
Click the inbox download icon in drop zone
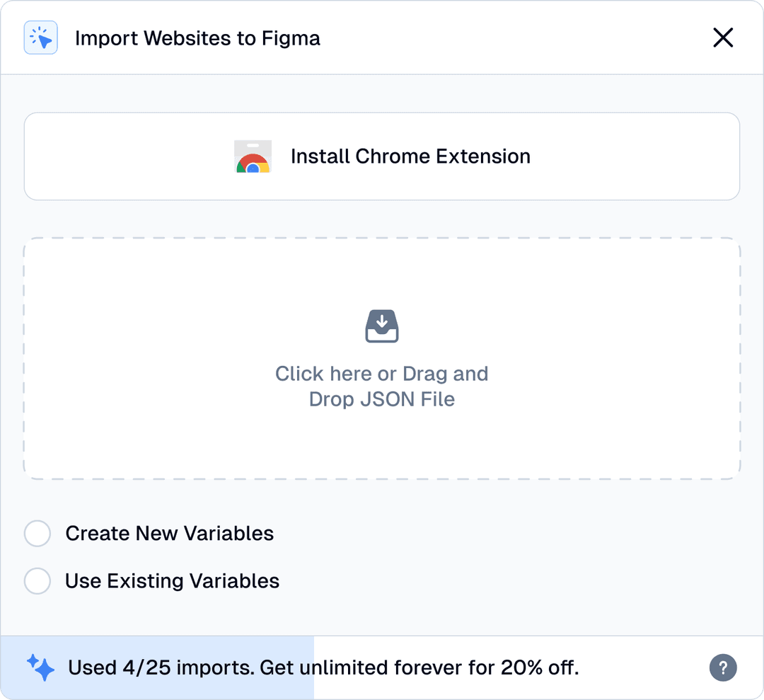click(x=382, y=326)
